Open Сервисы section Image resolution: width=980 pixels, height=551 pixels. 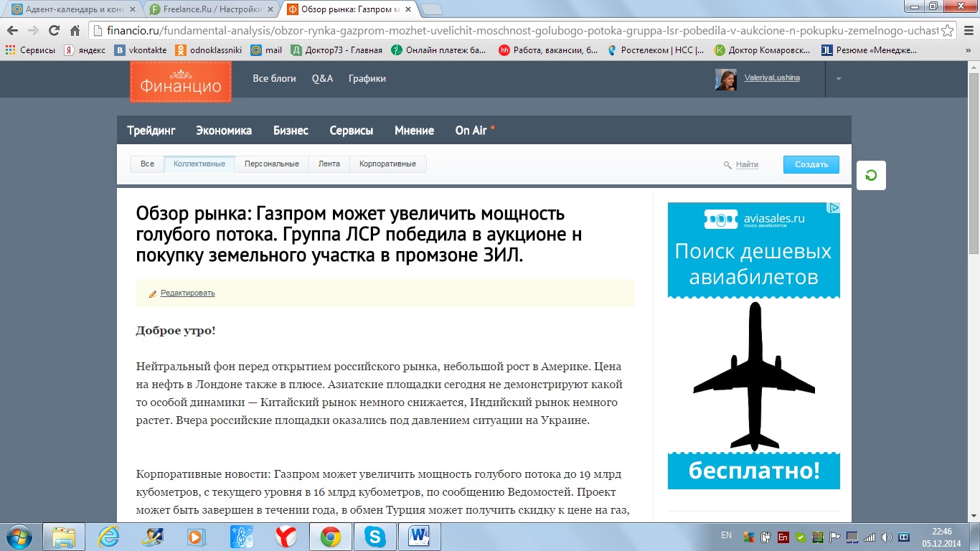[352, 131]
